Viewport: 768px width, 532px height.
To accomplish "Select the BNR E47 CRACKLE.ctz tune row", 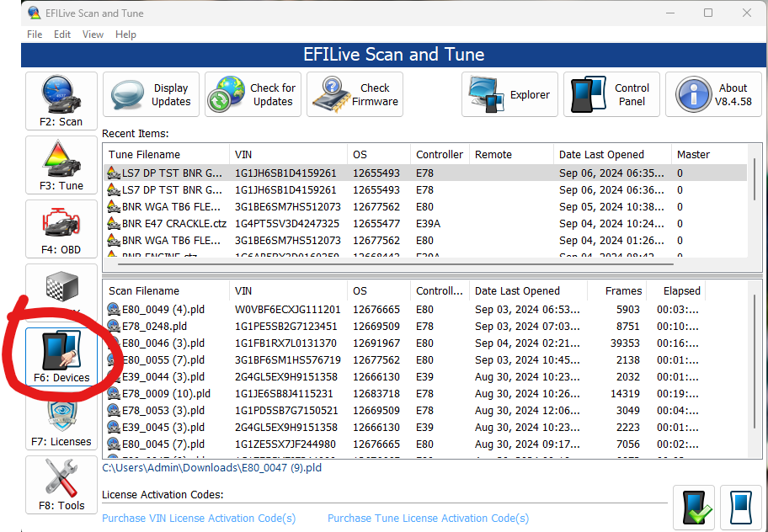I will pos(425,224).
